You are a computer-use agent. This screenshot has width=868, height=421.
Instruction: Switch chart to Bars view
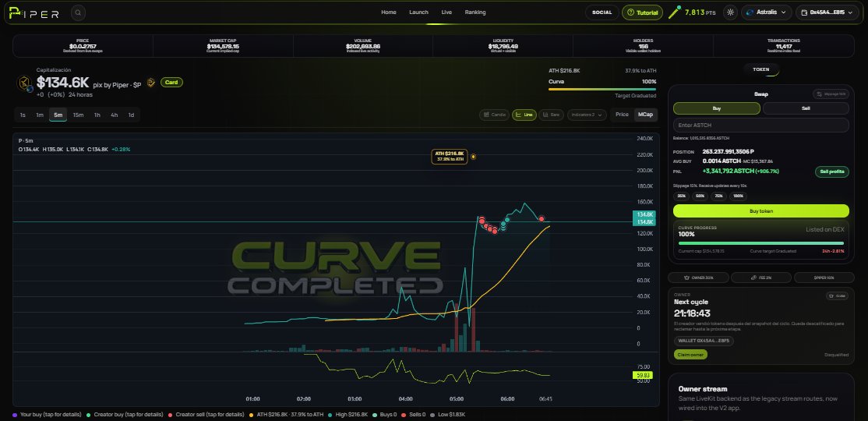[552, 115]
